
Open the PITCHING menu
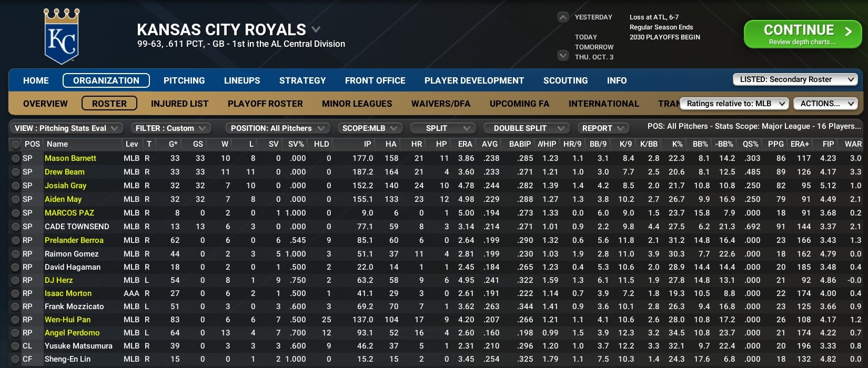(184, 80)
